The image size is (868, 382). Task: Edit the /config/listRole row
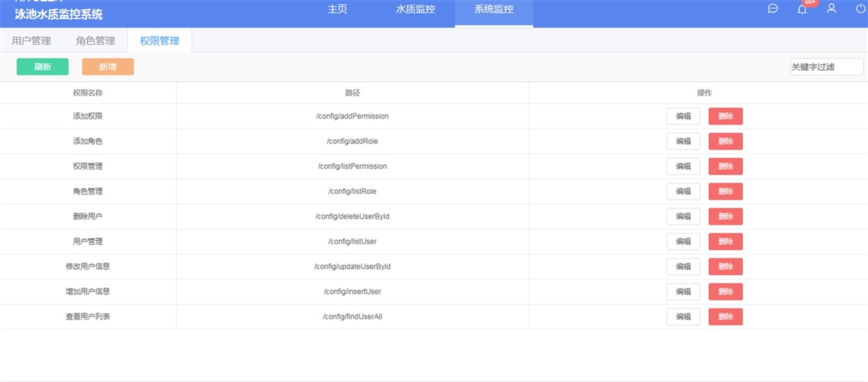coord(684,192)
